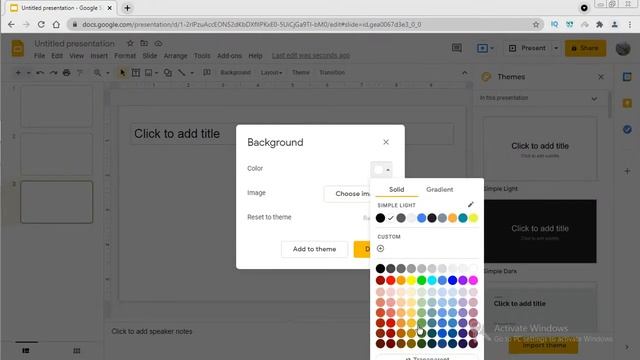Viewport: 640px width, 360px height.
Task: Open the shape tool icon
Action: (x=168, y=73)
